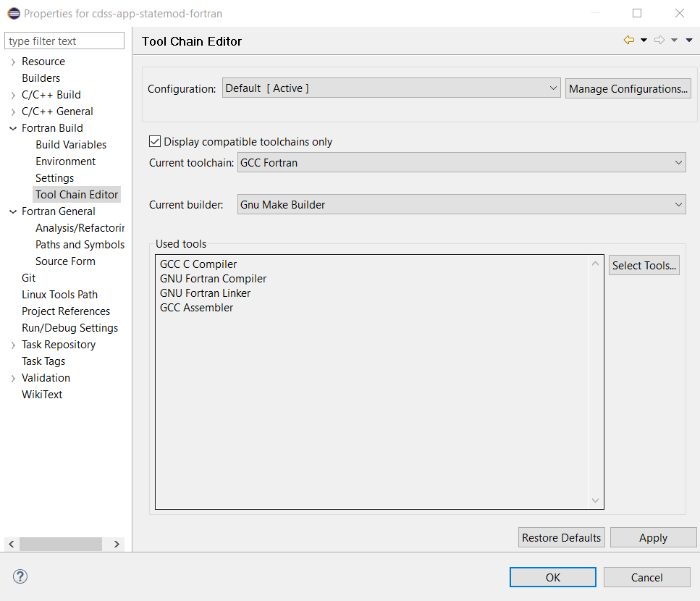The height and width of the screenshot is (601, 700).
Task: Click the forward navigation arrow icon
Action: pyautogui.click(x=659, y=40)
